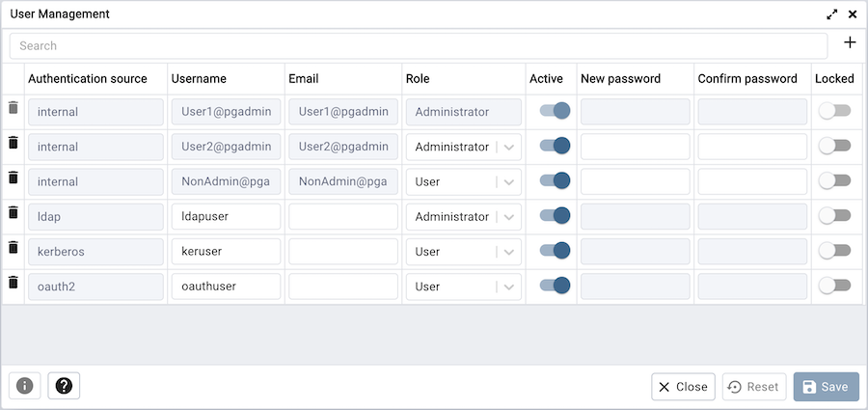Delete the ldapuser row

tap(14, 212)
